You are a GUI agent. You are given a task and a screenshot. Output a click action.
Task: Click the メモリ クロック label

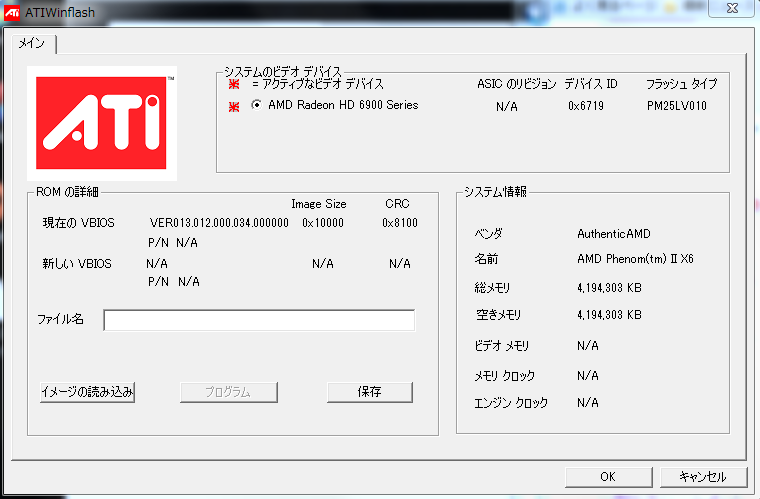pos(505,375)
